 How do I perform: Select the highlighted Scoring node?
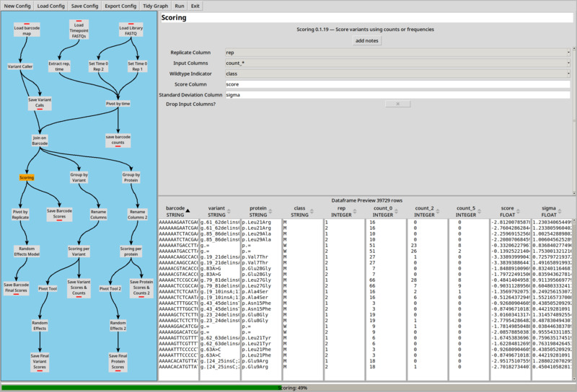point(27,177)
